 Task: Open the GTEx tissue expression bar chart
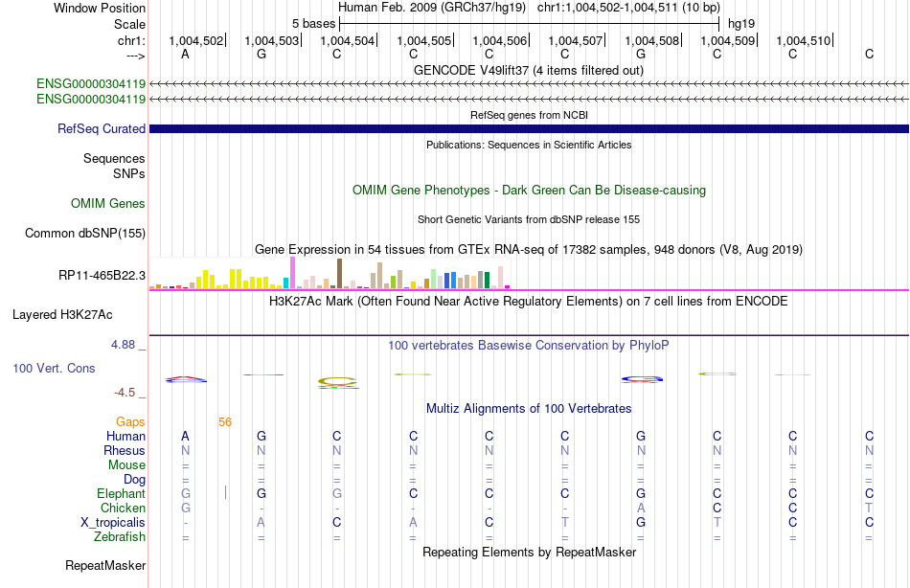click(330, 273)
